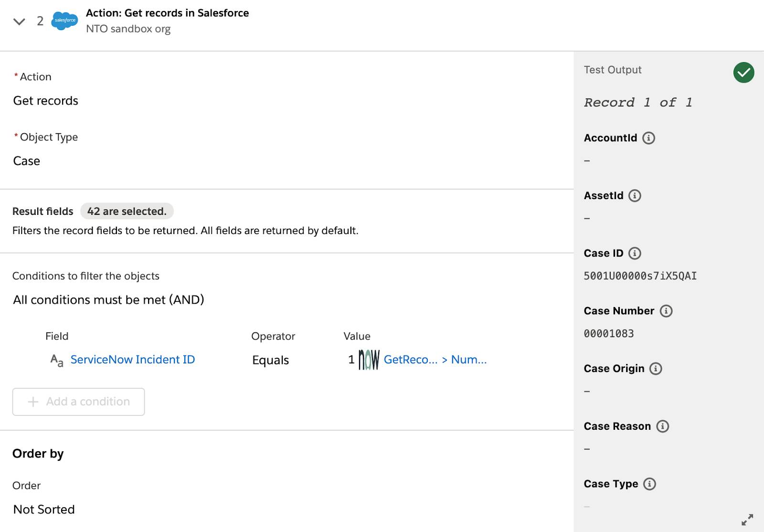Click the Aa text field type icon
This screenshot has height=532, width=764.
[57, 361]
